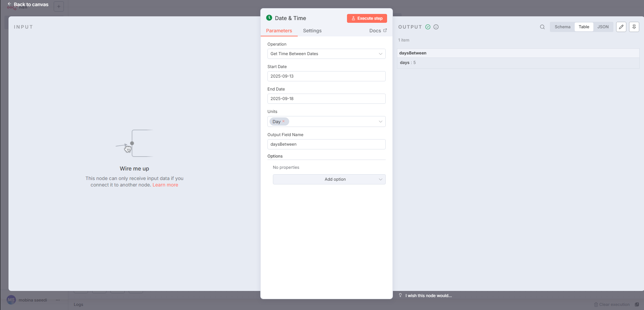Switch output view to Schema
The image size is (644, 310).
coord(562,27)
